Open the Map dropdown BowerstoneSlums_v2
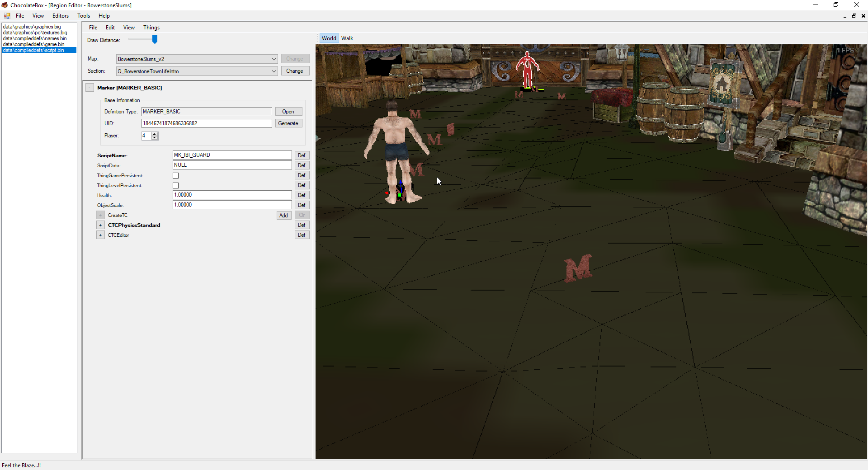The width and height of the screenshot is (868, 470). (197, 59)
